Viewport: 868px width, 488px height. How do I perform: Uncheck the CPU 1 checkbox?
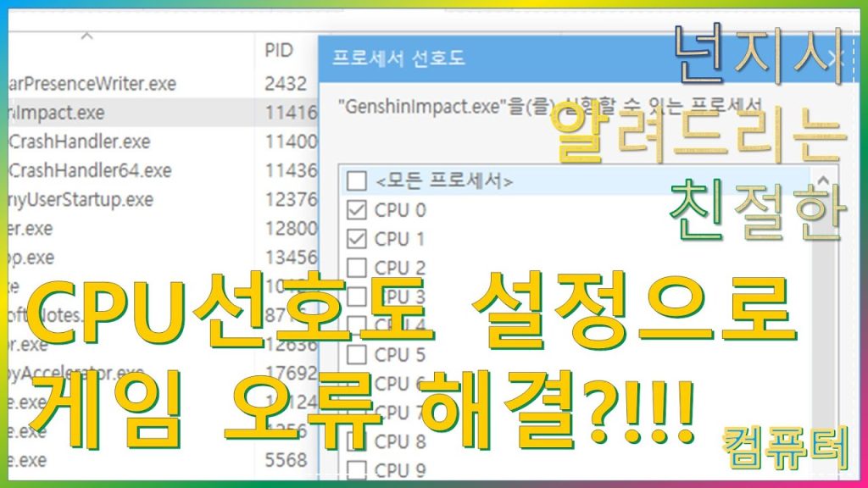pos(357,238)
